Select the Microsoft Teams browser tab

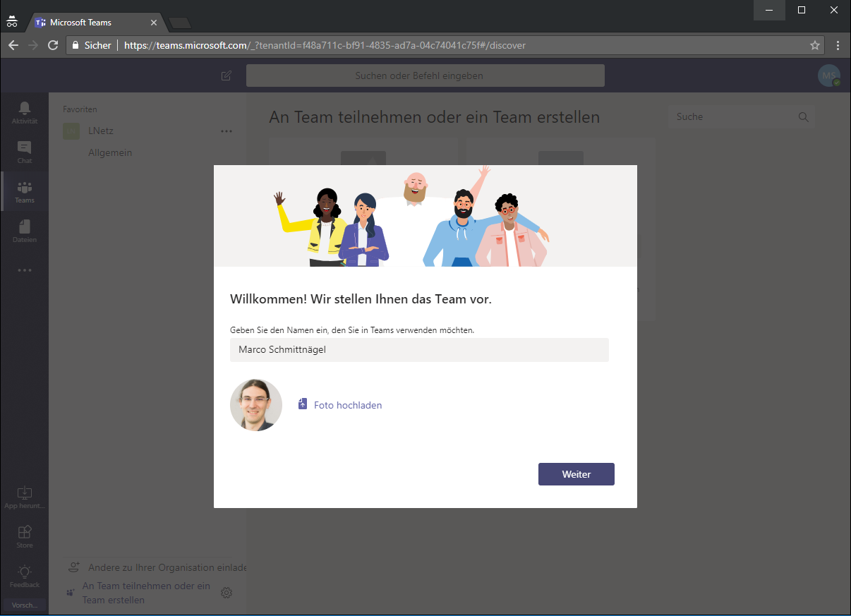pyautogui.click(x=96, y=23)
